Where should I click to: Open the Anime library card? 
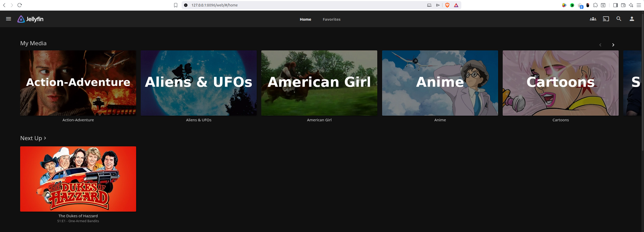coord(440,83)
